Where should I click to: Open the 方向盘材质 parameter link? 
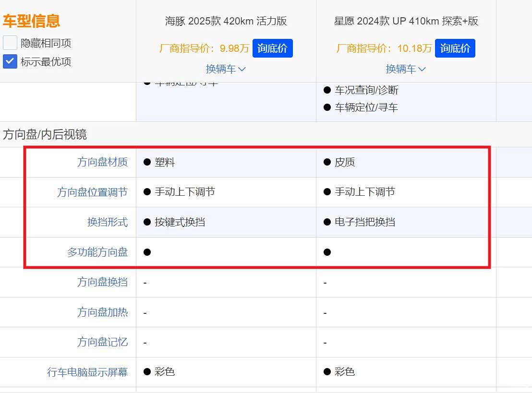pos(102,162)
